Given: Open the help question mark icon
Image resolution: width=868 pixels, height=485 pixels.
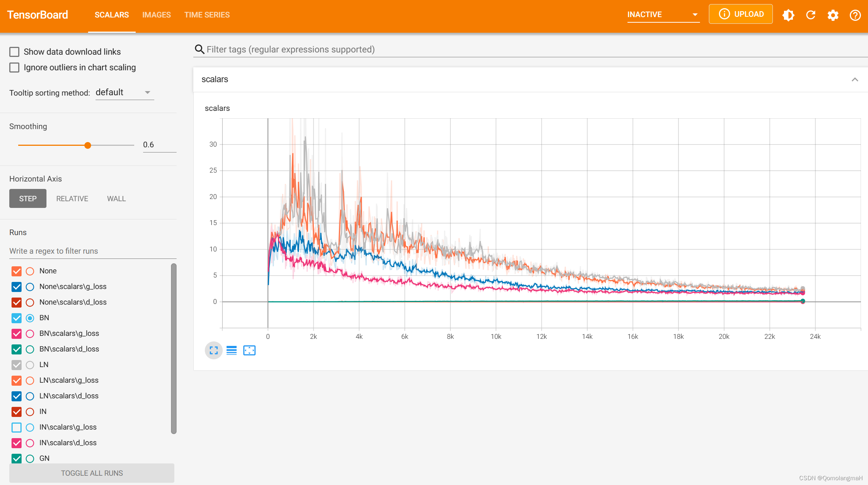Looking at the screenshot, I should point(855,15).
